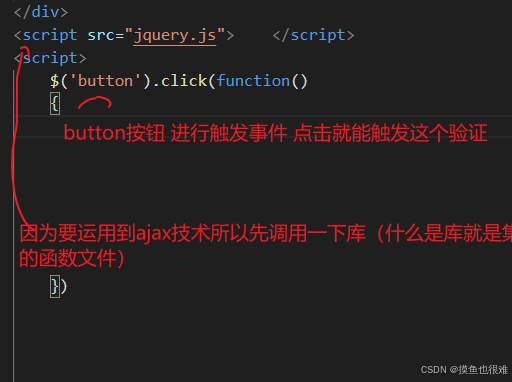
Task: Click the src attribute in script tag
Action: [101, 35]
